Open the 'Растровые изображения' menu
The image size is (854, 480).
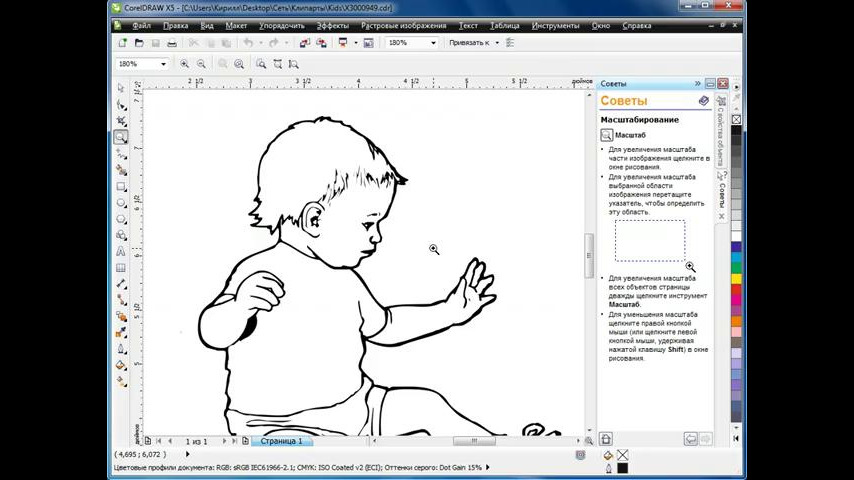(x=403, y=25)
